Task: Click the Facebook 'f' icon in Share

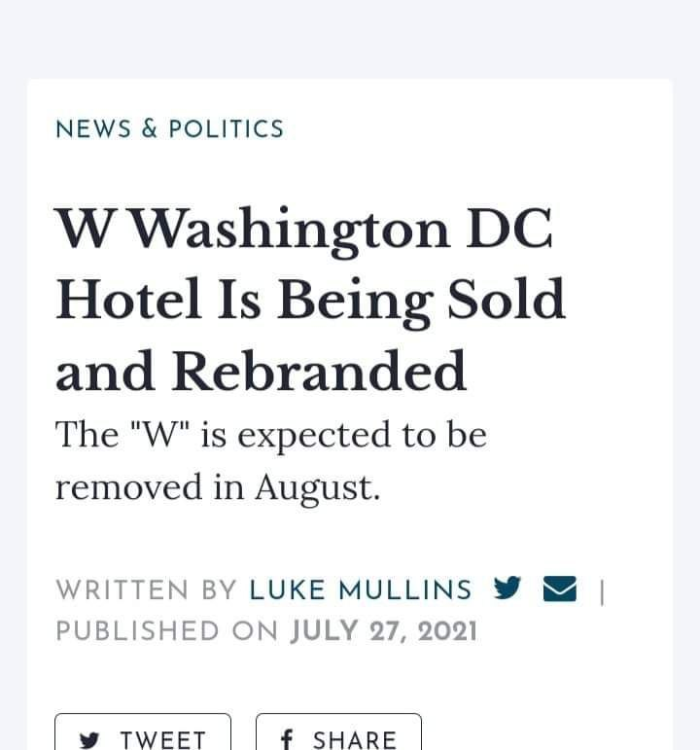Action: pyautogui.click(x=287, y=739)
